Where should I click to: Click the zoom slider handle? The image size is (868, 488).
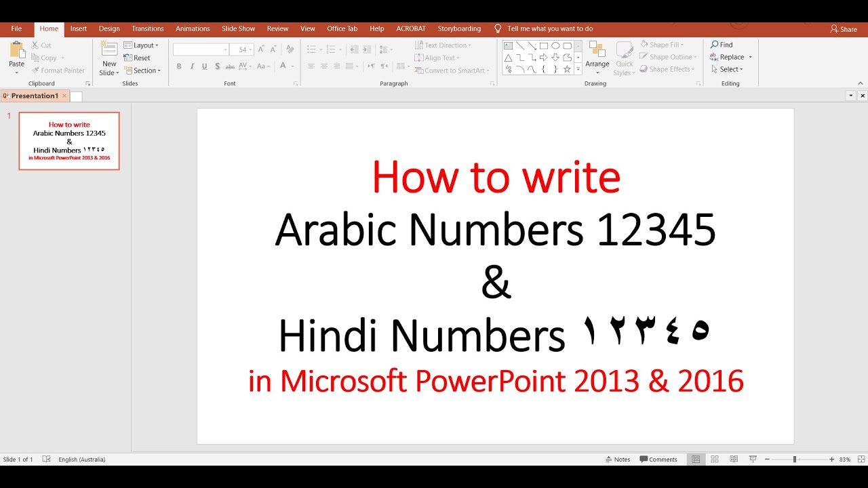coord(795,460)
